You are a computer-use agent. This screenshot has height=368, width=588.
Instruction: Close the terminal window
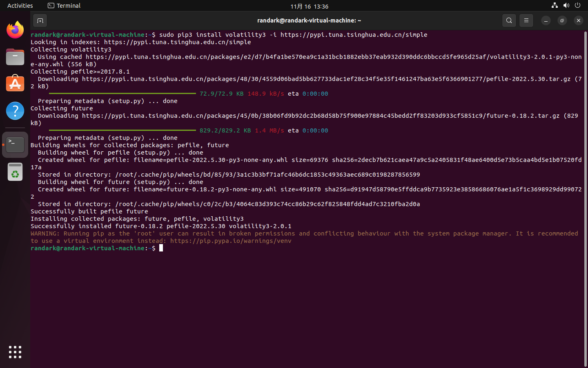578,20
